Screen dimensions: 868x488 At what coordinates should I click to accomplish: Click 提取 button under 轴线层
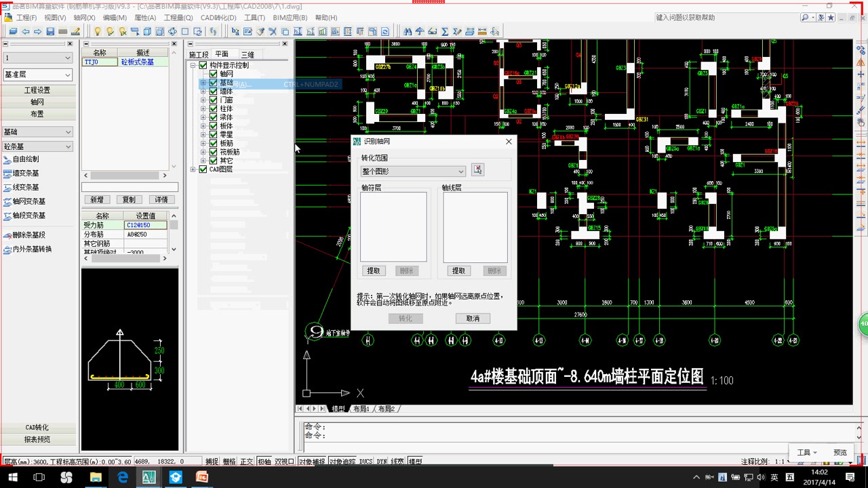(x=459, y=270)
